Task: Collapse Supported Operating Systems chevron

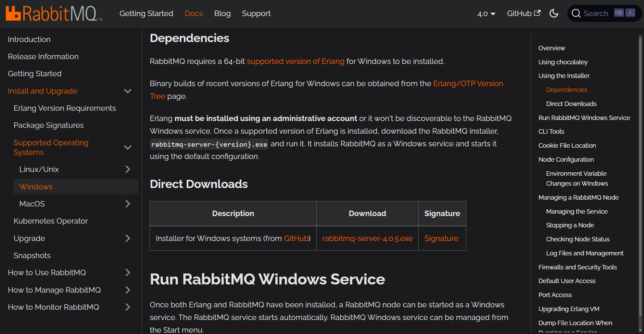Action: click(x=128, y=147)
